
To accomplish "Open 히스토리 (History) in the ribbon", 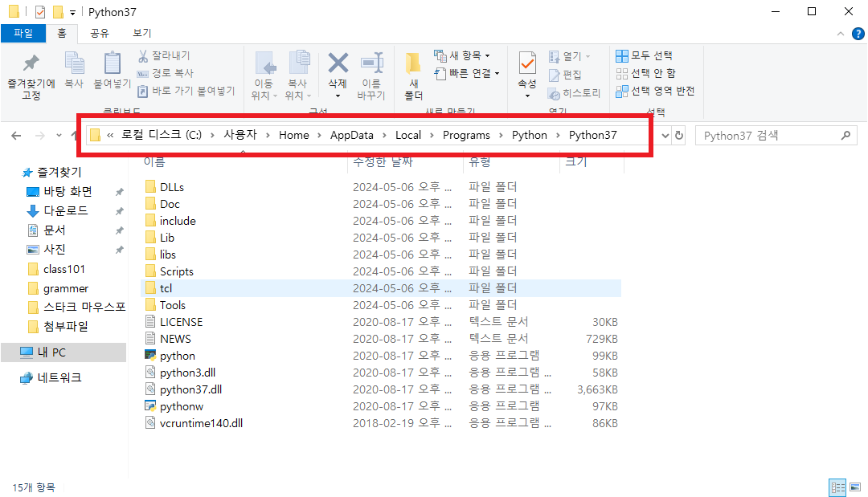I will (574, 93).
